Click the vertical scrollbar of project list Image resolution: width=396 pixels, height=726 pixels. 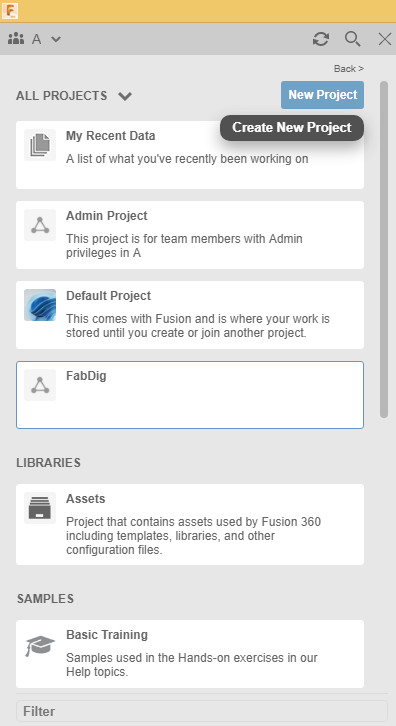click(383, 250)
